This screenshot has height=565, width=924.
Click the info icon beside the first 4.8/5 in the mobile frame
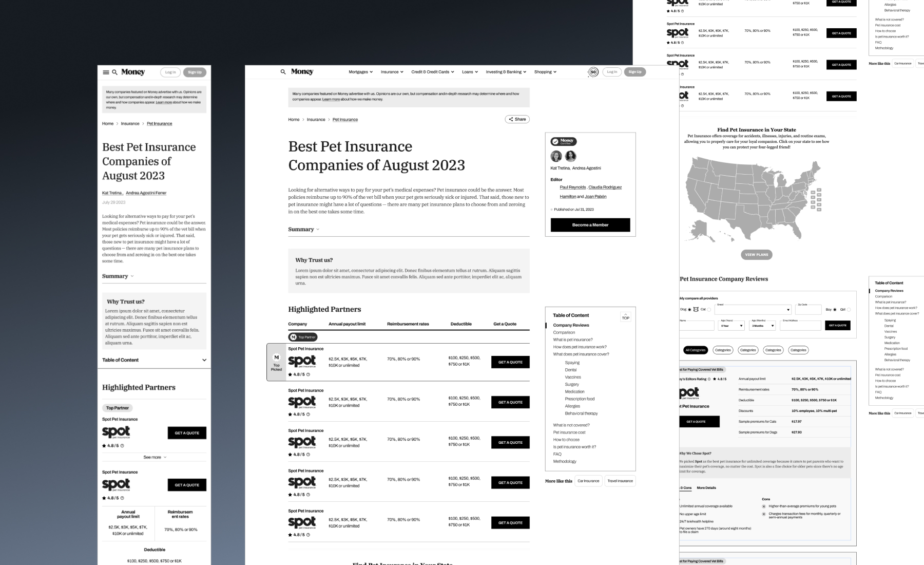tap(122, 446)
